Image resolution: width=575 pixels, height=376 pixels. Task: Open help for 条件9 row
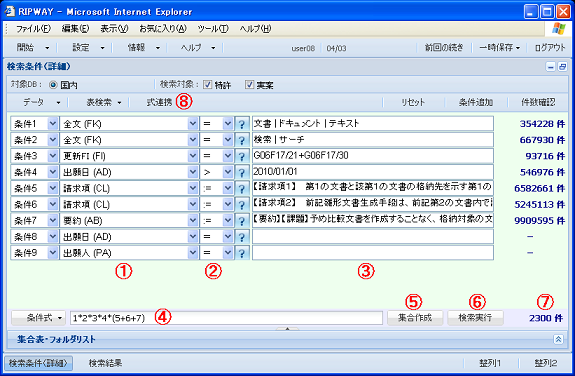click(242, 253)
